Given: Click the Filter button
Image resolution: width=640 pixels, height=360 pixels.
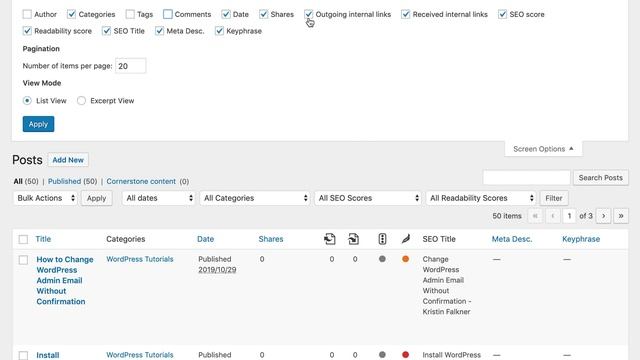Looking at the screenshot, I should tap(554, 198).
